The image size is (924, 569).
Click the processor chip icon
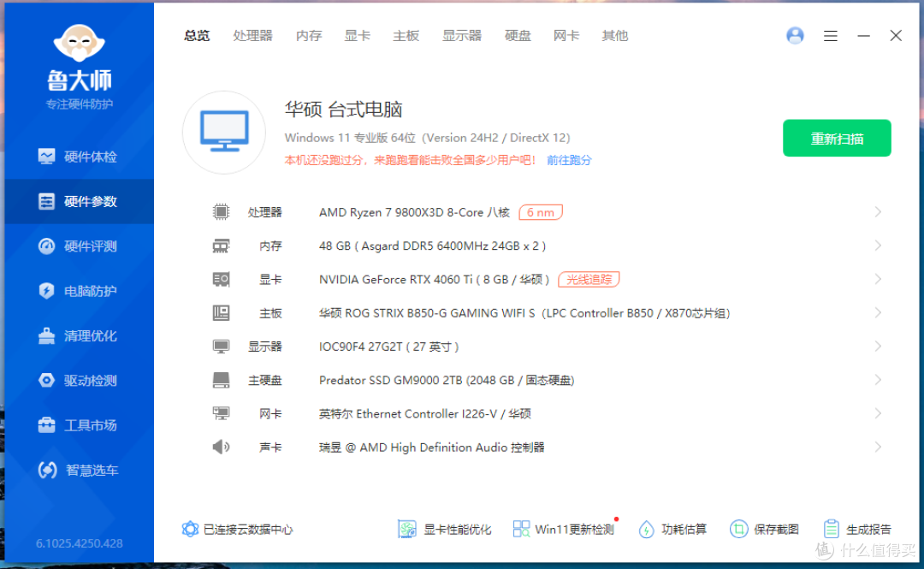coord(221,211)
